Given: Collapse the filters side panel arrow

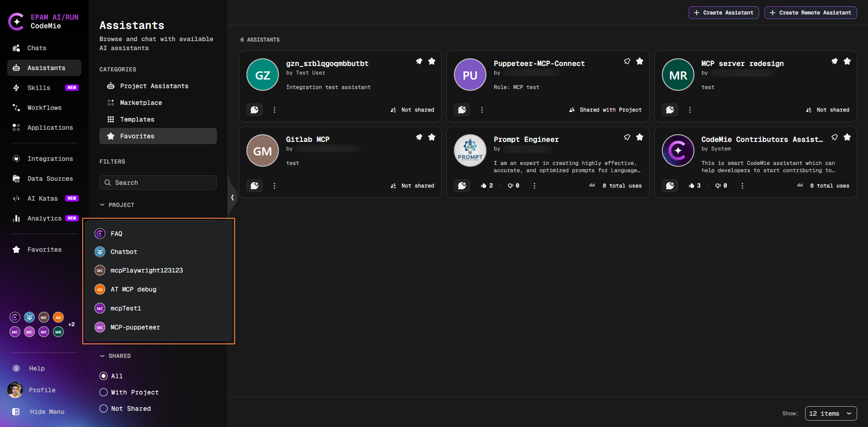Looking at the screenshot, I should [x=232, y=197].
